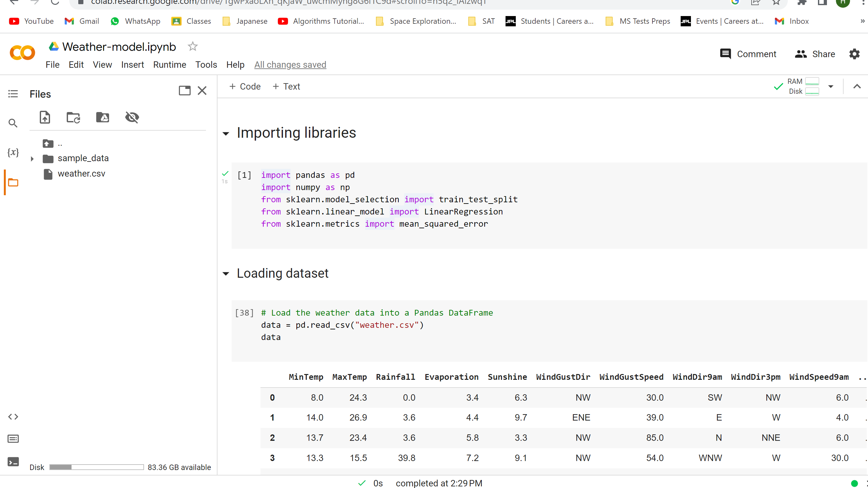Open the terminal icon in sidebar
Screen dimensions: 868x488
pyautogui.click(x=13, y=462)
